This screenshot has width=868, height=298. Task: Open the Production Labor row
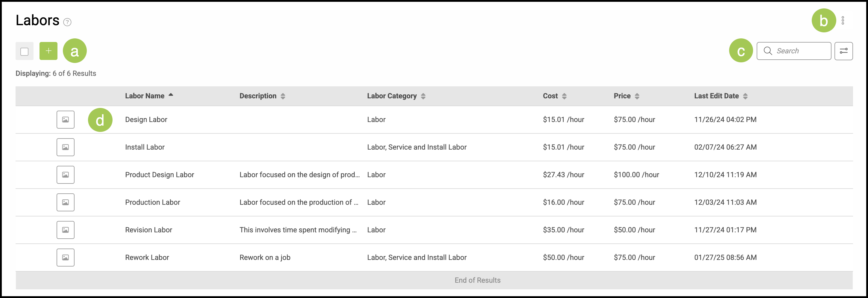click(434, 202)
